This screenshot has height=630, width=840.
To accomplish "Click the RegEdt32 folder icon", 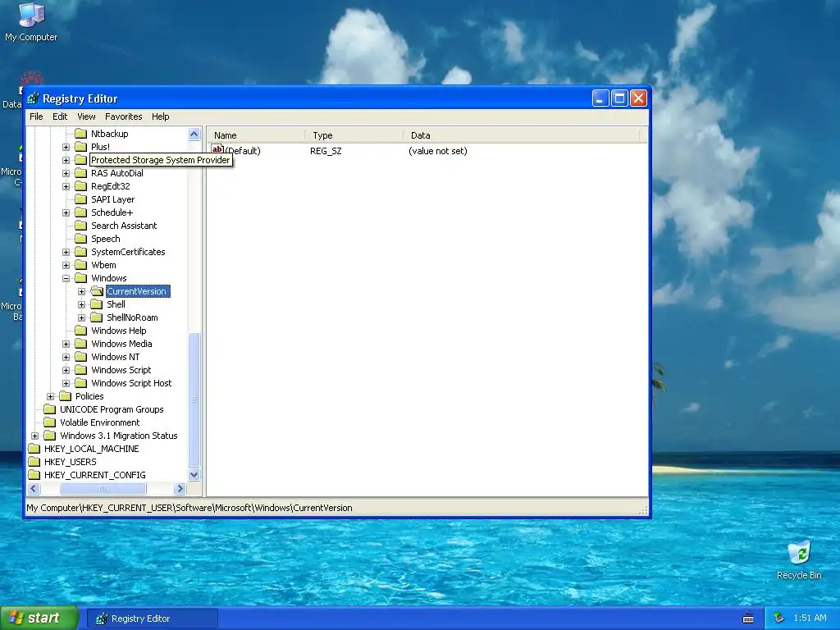I will click(x=81, y=186).
